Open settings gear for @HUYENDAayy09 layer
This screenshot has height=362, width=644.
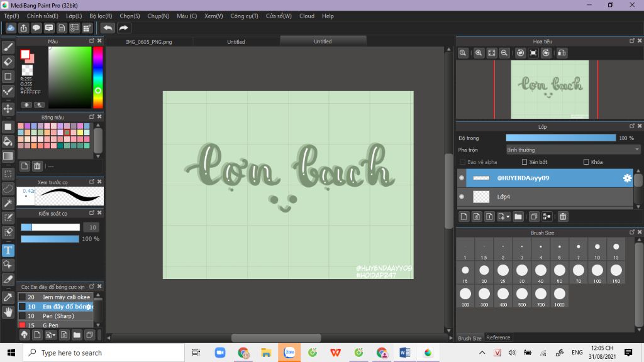pos(627,178)
